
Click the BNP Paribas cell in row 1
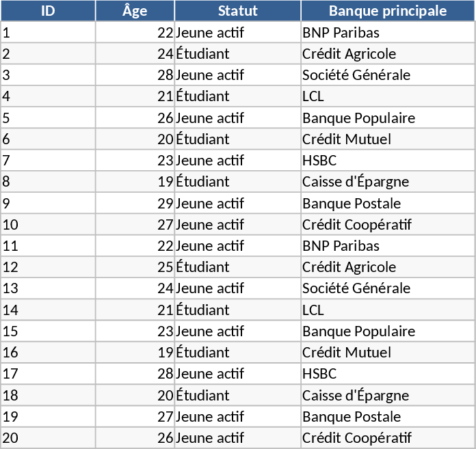pos(387,33)
